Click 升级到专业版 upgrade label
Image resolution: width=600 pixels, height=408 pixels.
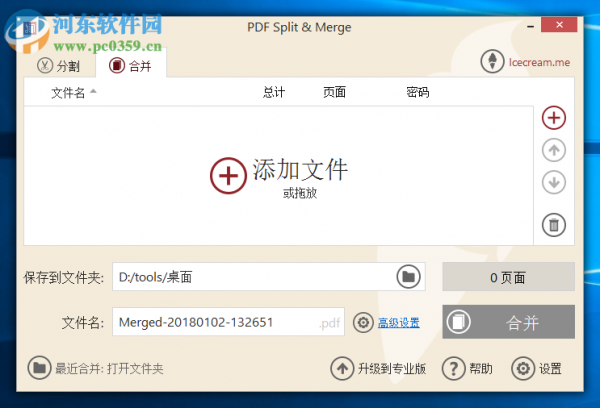pos(392,369)
